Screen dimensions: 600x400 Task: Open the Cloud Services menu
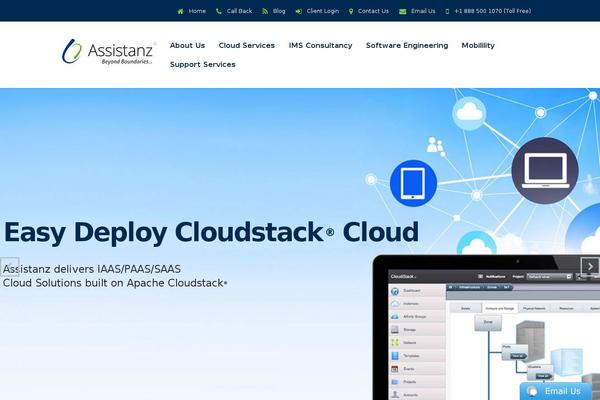[247, 45]
